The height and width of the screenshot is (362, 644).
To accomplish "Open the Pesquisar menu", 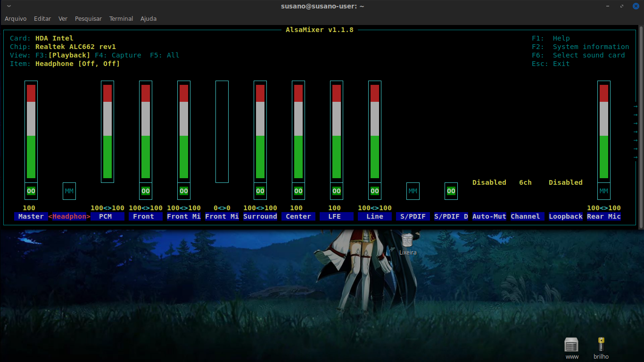I will 88,19.
